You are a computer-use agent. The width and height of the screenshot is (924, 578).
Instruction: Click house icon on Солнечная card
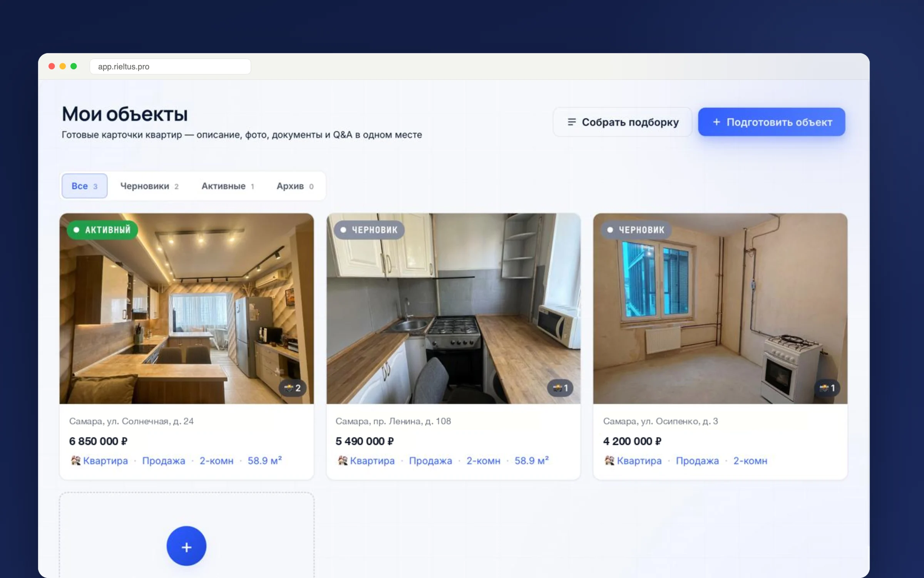pyautogui.click(x=75, y=460)
